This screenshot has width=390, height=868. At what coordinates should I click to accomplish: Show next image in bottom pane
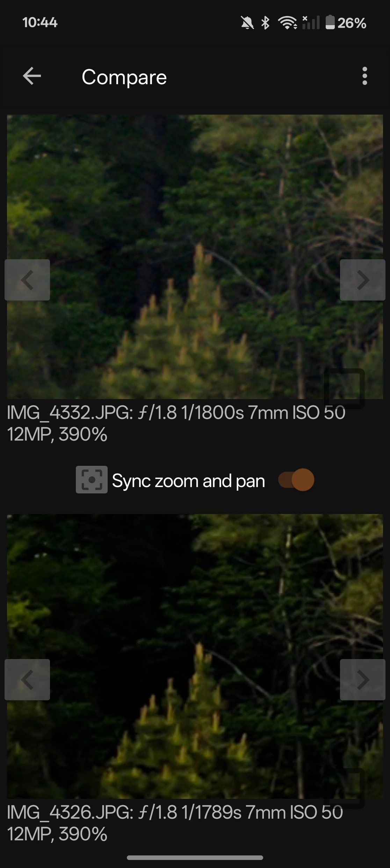363,680
